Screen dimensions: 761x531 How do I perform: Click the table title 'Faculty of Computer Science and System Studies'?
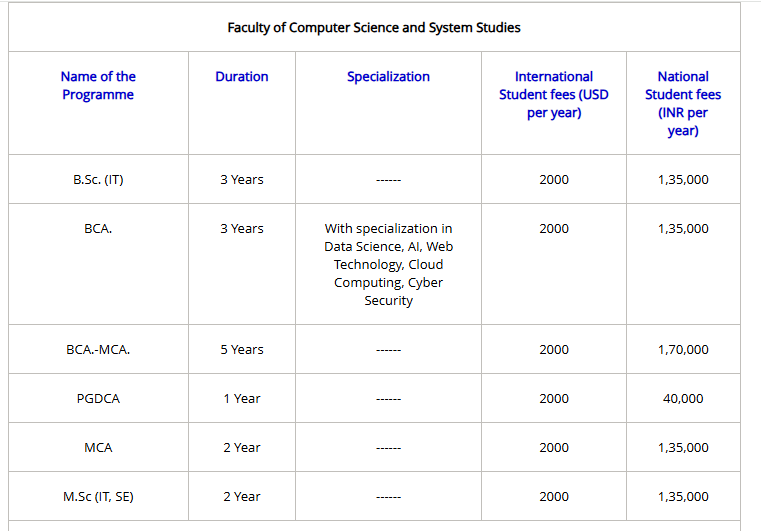click(x=374, y=28)
